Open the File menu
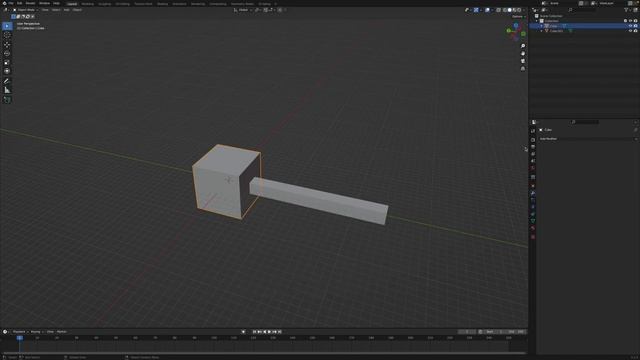Viewport: 640px width, 360px height. point(11,3)
